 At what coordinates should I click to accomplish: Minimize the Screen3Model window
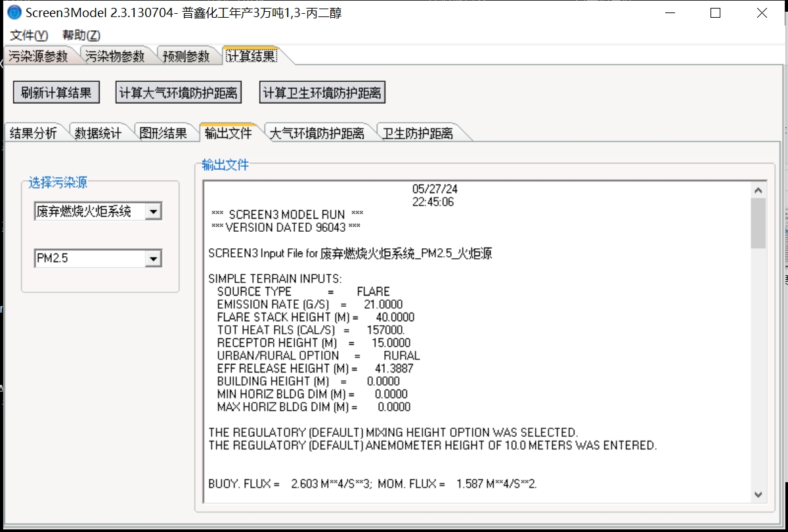click(670, 12)
